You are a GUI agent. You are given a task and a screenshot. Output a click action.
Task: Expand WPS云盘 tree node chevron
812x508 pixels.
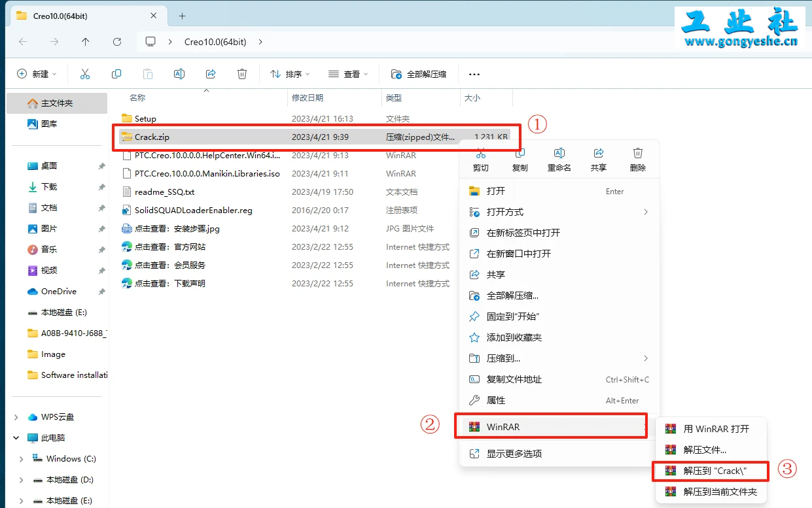pyautogui.click(x=16, y=417)
